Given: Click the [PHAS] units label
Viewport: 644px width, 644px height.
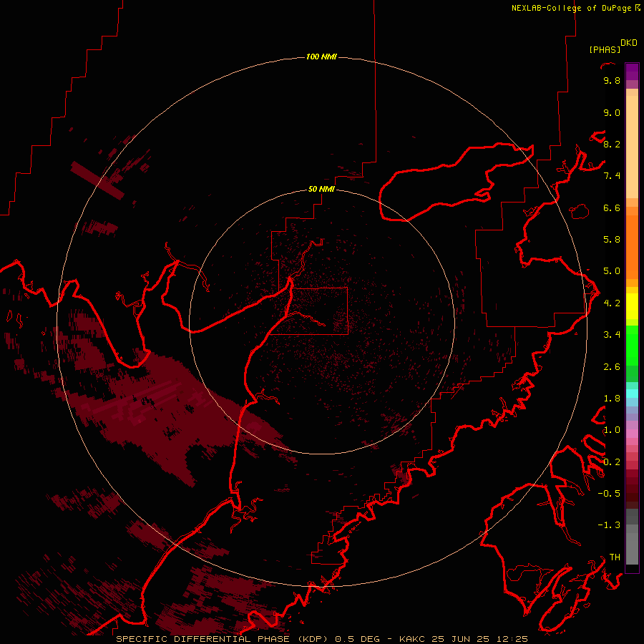Looking at the screenshot, I should (x=605, y=49).
